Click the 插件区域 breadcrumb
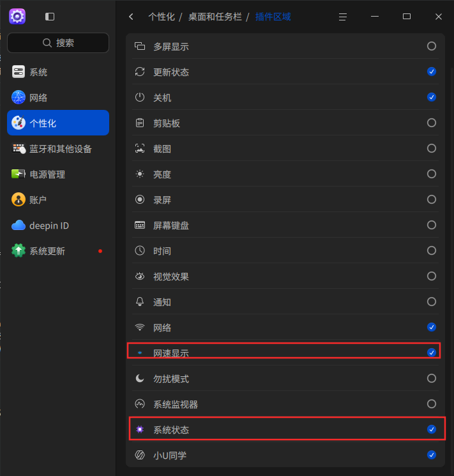This screenshot has height=476, width=454. (273, 17)
